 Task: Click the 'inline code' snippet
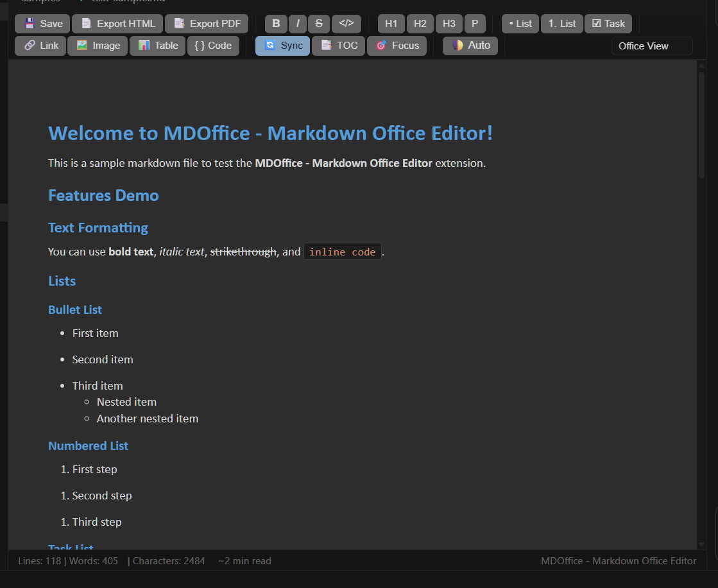point(343,252)
